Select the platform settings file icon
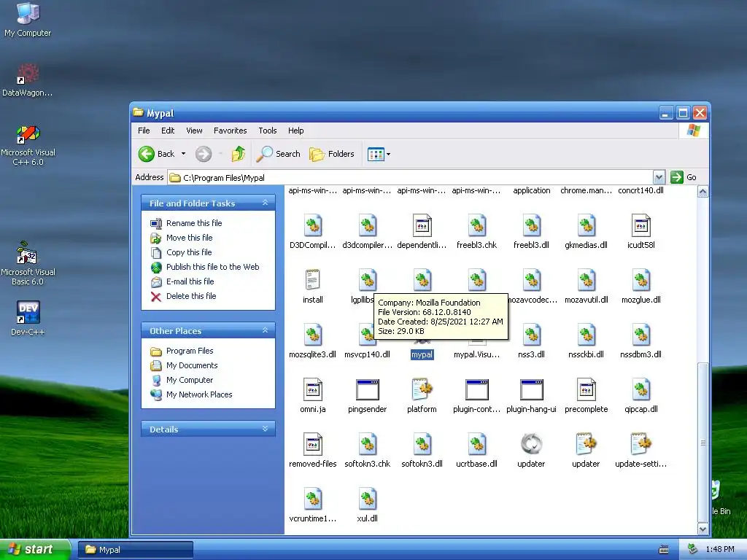 tap(422, 389)
